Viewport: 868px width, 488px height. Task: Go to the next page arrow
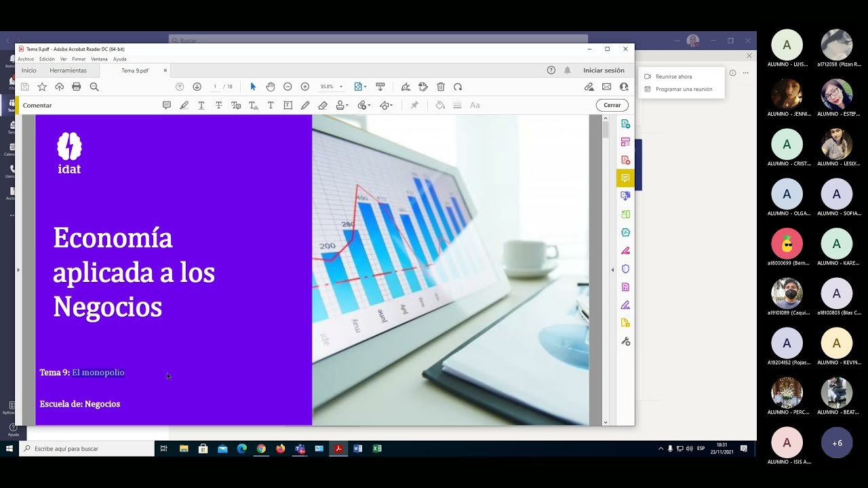click(197, 87)
